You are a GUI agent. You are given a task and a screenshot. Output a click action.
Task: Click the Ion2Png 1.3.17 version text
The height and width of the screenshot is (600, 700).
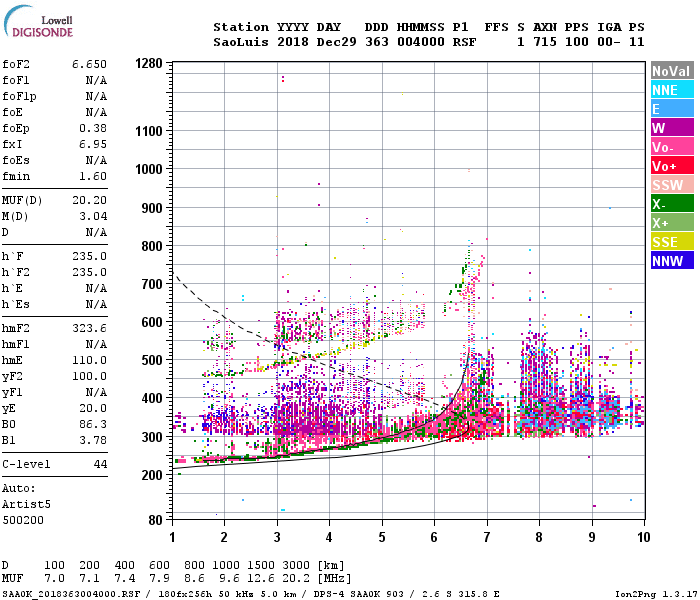tap(655, 594)
